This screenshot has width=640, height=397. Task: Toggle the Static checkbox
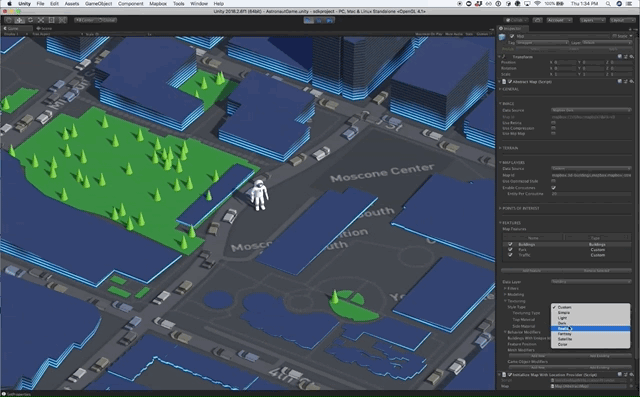pyautogui.click(x=615, y=36)
